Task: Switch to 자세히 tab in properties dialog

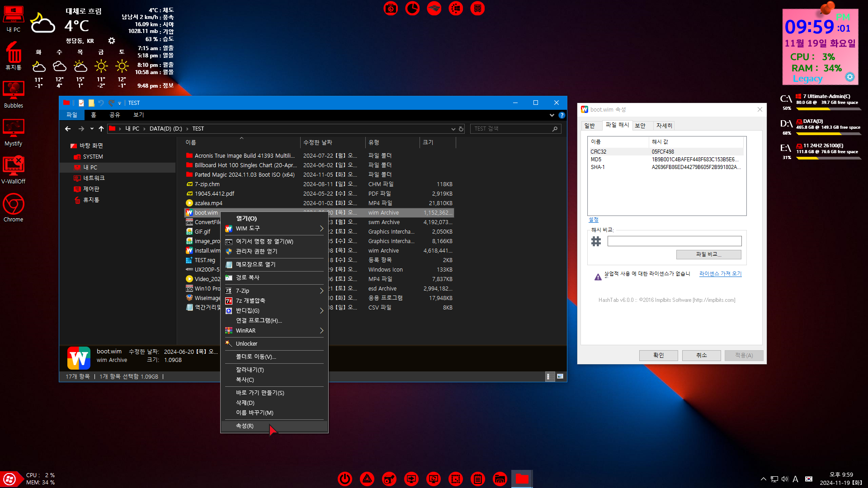Action: tap(664, 126)
